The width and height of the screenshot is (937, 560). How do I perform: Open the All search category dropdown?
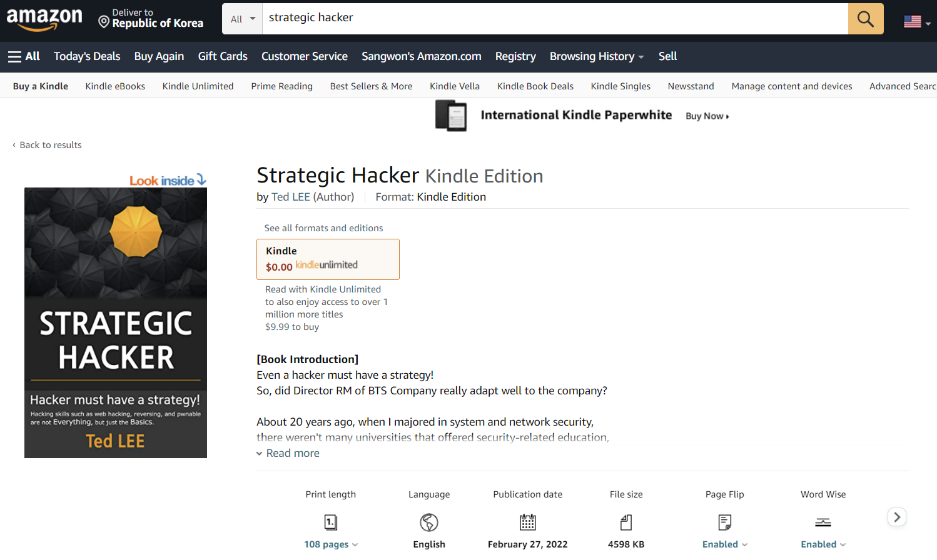pos(243,19)
